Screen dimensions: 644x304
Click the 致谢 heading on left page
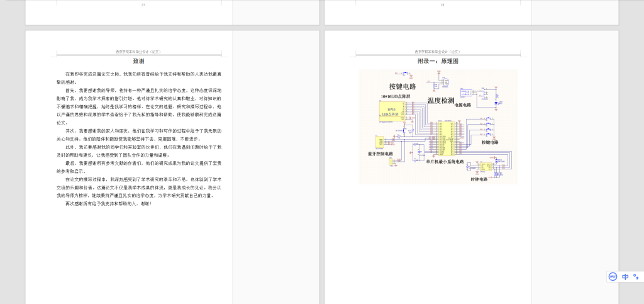[x=139, y=61]
